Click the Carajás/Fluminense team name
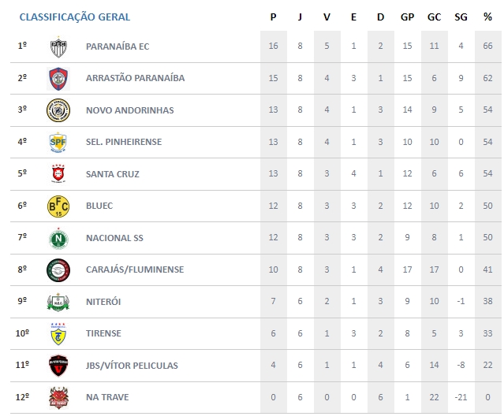504x420 pixels. [135, 269]
